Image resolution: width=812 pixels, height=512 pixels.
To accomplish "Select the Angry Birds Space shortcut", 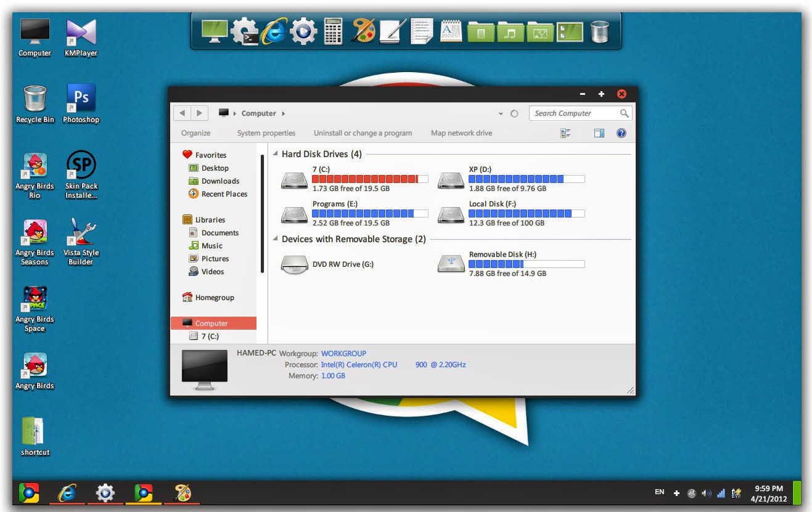I will coord(35,309).
